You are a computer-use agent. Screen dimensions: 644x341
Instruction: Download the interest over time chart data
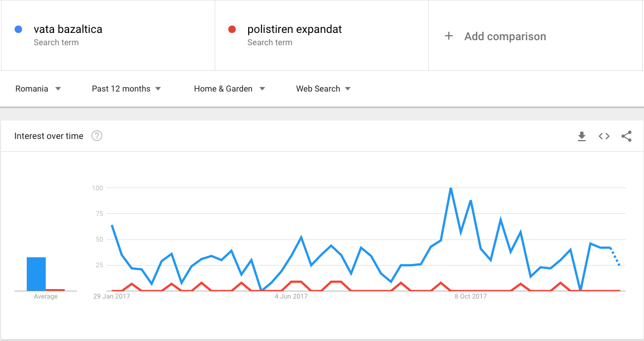click(582, 136)
